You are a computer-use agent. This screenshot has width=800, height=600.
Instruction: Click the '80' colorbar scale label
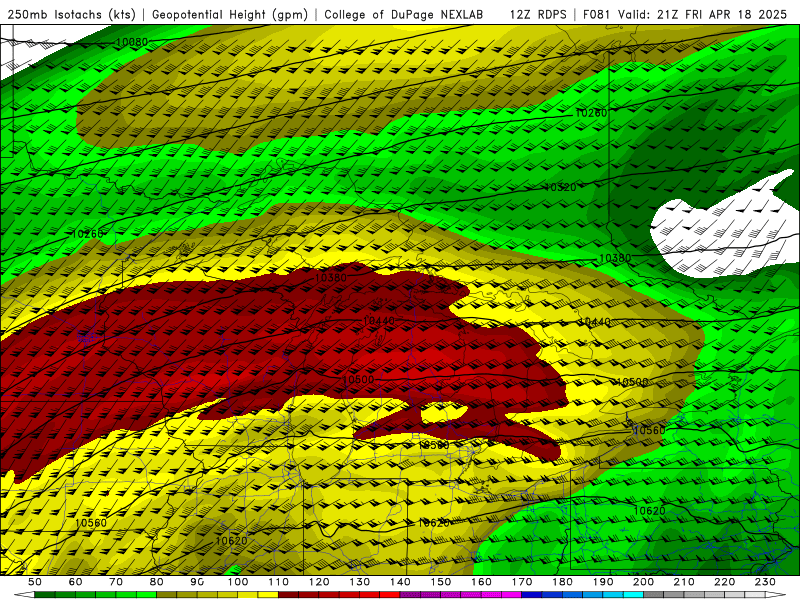click(x=157, y=582)
